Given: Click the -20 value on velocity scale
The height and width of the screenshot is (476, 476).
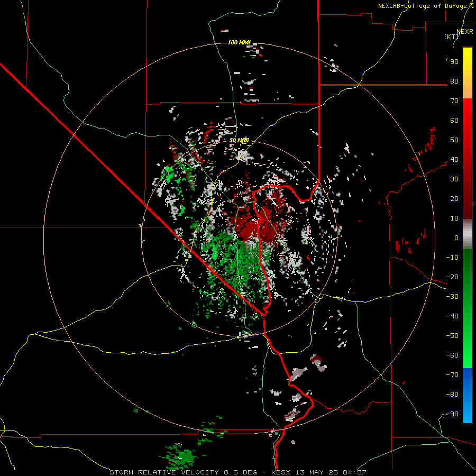Looking at the screenshot, I should [452, 277].
